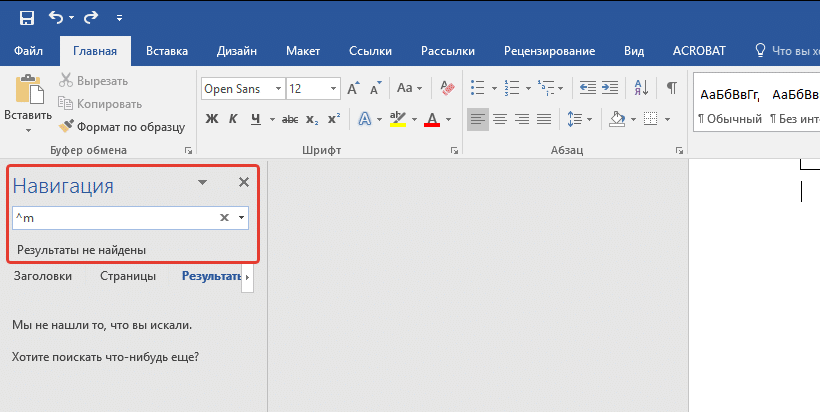
Task: Click the Paste clipboard icon
Action: (28, 92)
